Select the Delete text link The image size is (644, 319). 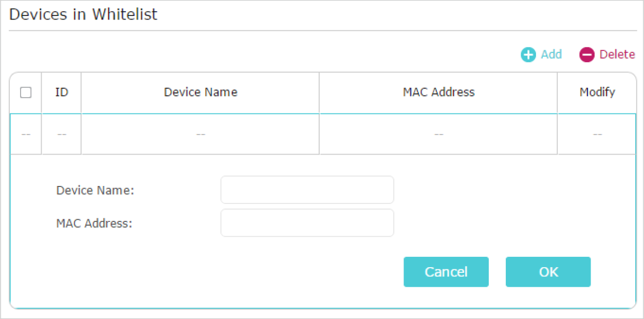(x=617, y=54)
